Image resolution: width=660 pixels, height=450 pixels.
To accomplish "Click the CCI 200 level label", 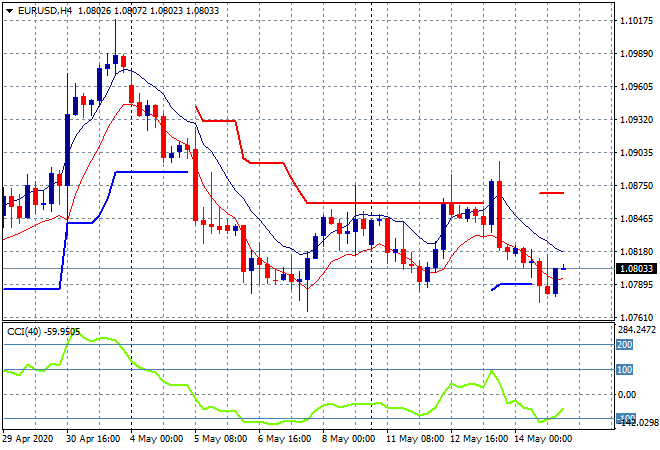I will (625, 345).
